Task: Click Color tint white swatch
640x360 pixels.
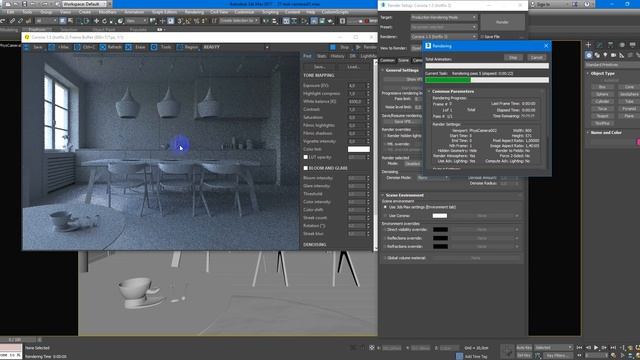Action: coord(359,149)
